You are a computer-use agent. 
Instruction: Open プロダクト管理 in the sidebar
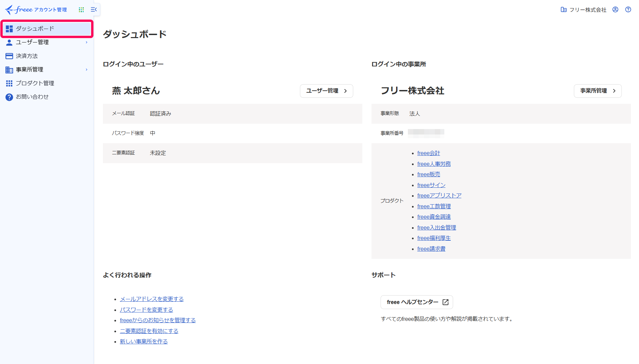tap(47, 83)
